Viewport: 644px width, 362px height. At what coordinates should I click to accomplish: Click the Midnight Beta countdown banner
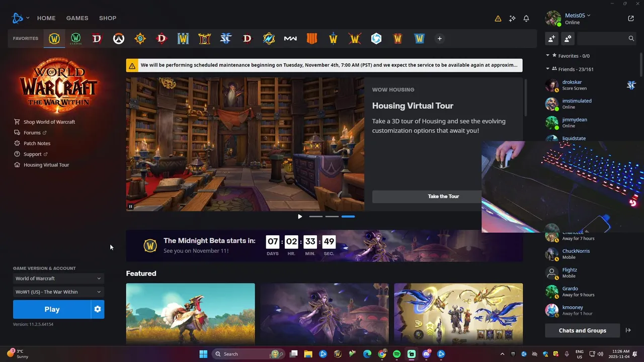click(324, 246)
